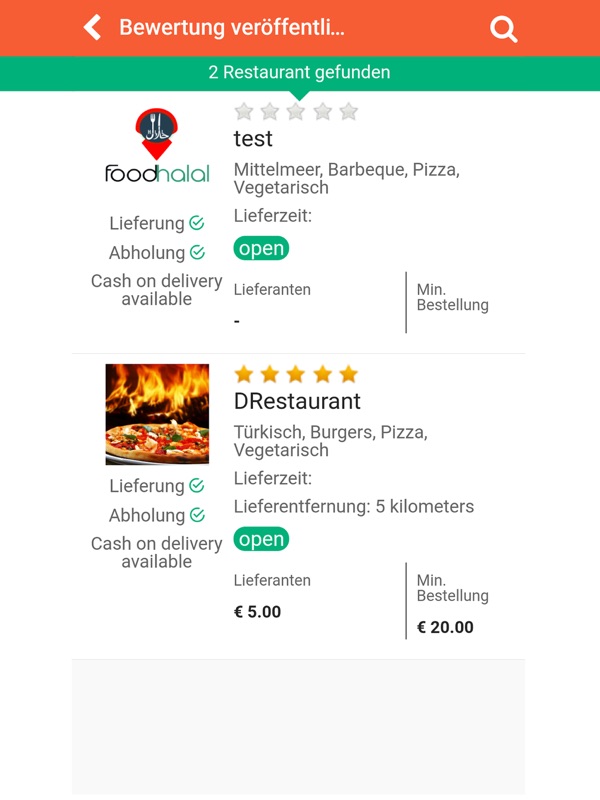Screen dimensions: 600x800
Task: Tap 'Lieferentfernung: 5 kilometers' text
Action: click(x=354, y=506)
